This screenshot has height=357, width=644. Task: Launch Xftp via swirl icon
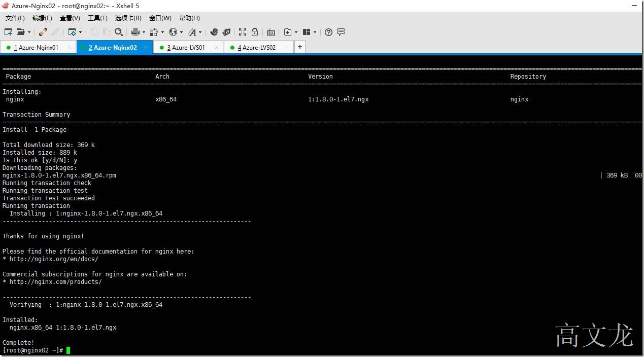(x=214, y=32)
